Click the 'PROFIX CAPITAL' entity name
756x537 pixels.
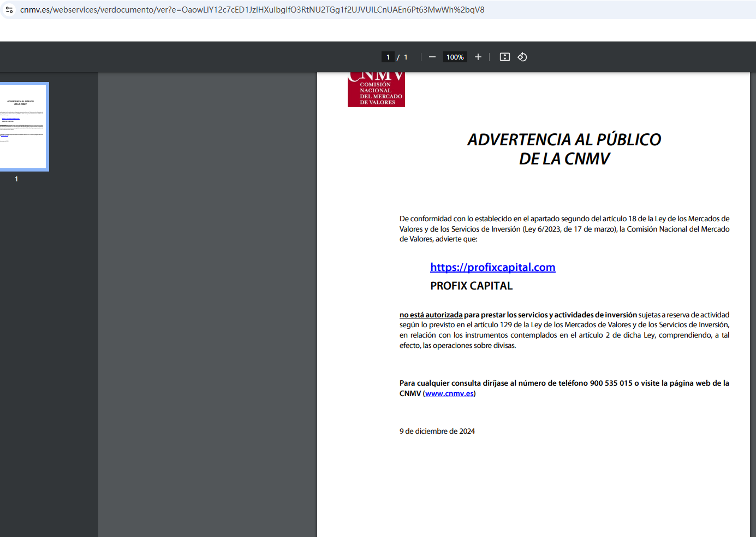pyautogui.click(x=471, y=286)
